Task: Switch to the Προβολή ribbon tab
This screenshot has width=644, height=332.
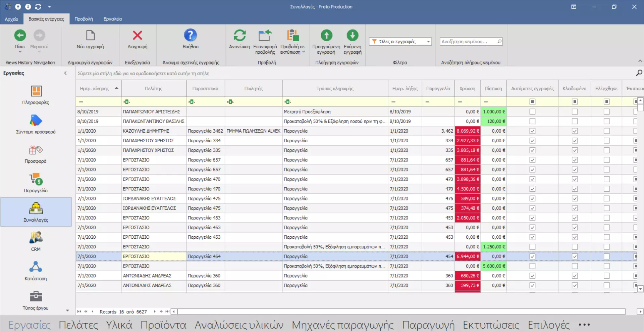Action: coord(84,19)
